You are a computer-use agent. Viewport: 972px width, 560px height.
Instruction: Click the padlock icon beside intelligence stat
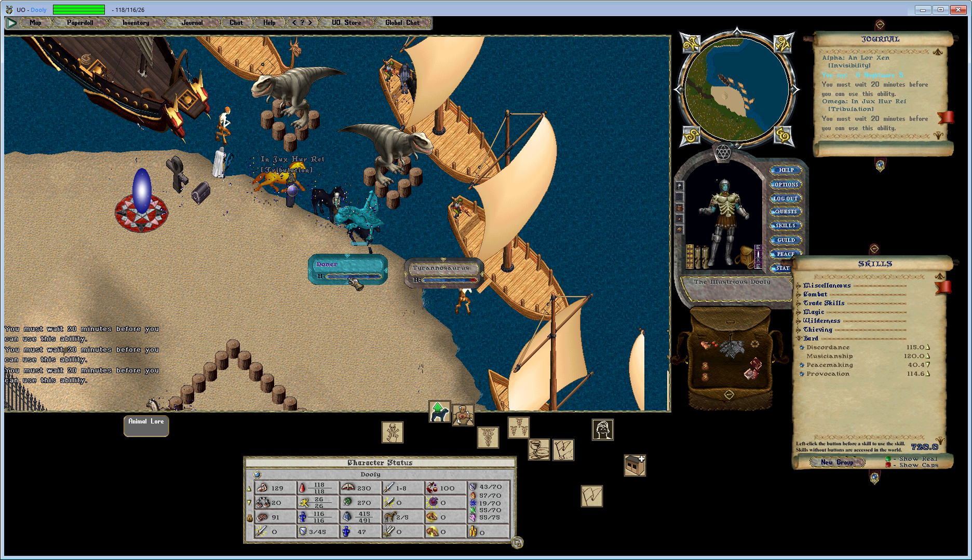pyautogui.click(x=249, y=517)
